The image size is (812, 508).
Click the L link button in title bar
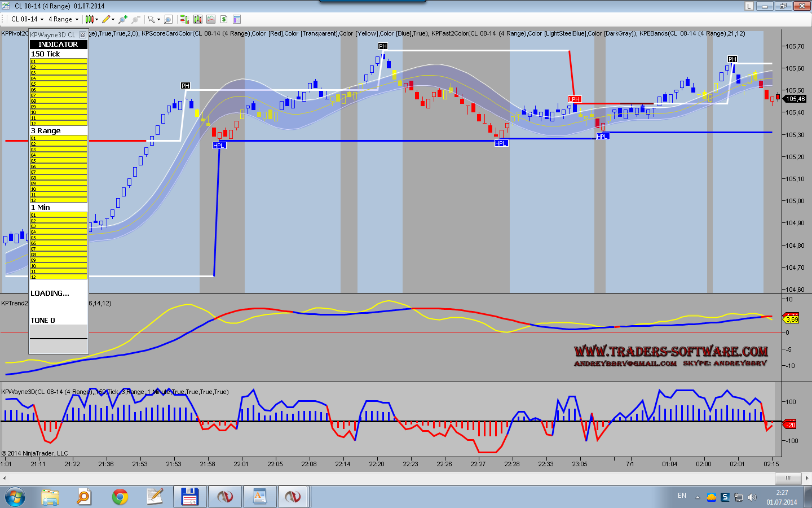click(x=749, y=6)
